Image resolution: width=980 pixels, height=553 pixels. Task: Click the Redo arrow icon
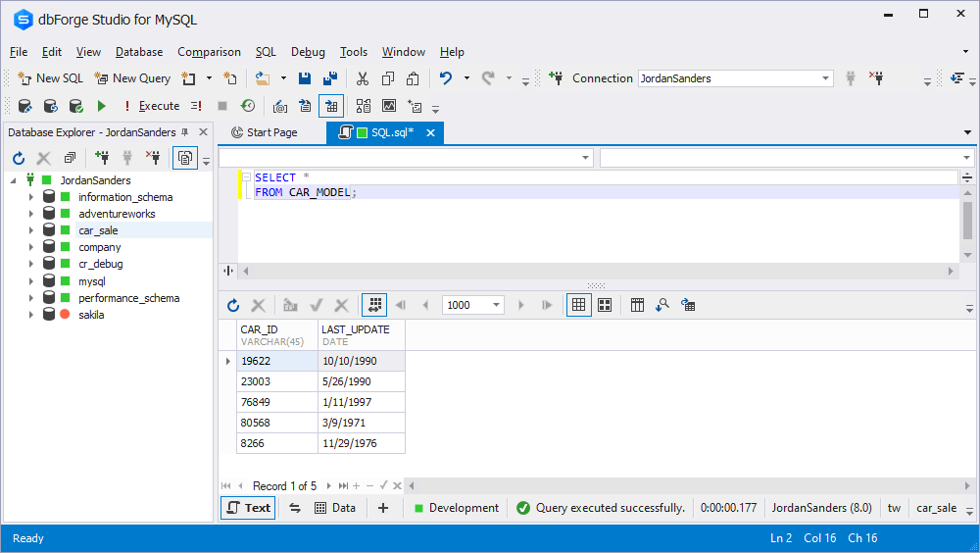point(488,78)
